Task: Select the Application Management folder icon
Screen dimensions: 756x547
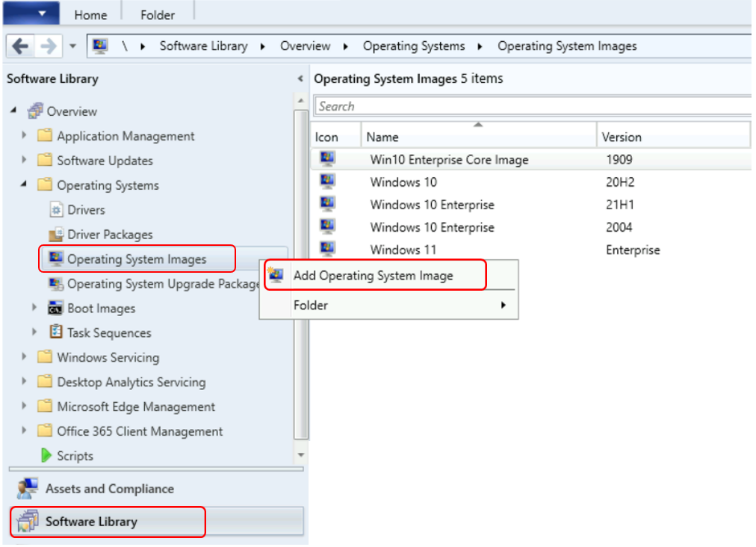Action: [x=44, y=135]
